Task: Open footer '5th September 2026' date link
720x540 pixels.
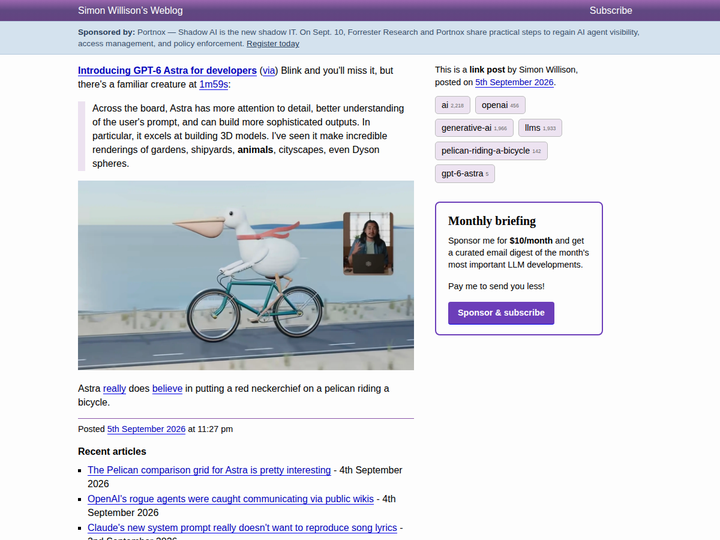Action: (x=146, y=429)
